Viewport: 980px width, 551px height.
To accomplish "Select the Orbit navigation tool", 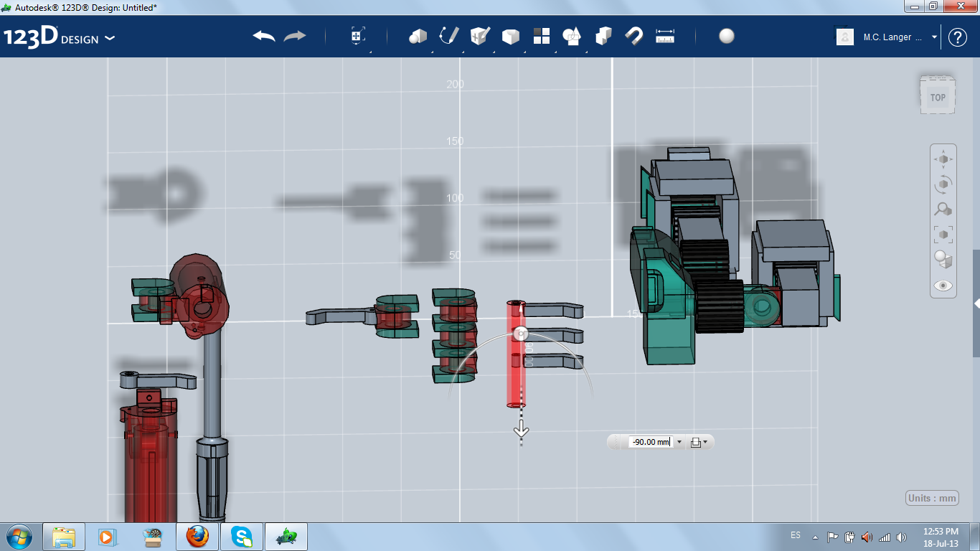I will 943,184.
